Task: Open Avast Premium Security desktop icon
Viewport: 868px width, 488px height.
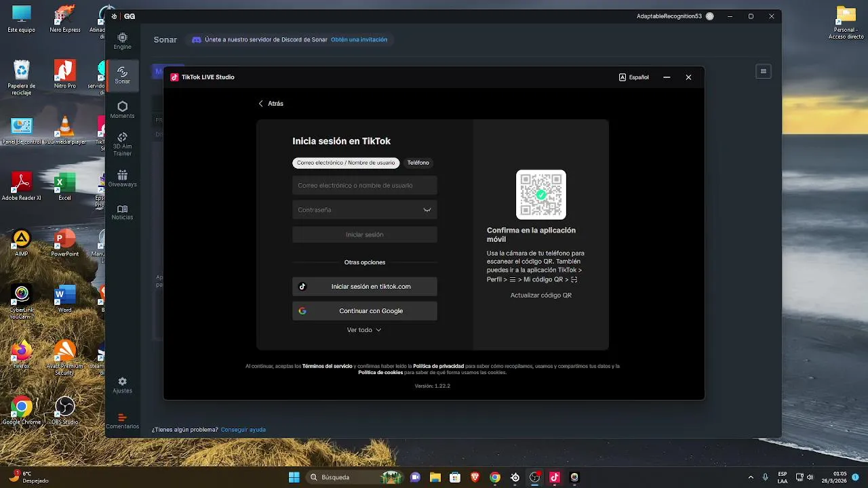Action: pyautogui.click(x=64, y=358)
